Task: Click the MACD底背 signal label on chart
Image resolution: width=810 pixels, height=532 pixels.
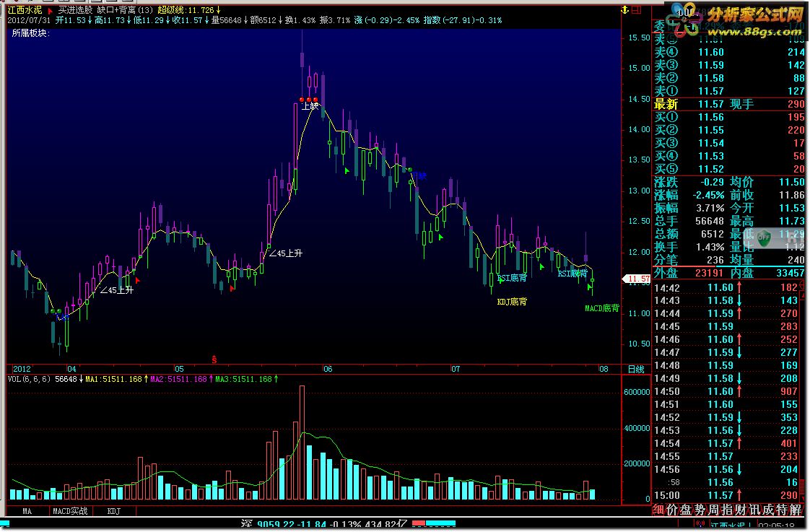Action: point(602,308)
